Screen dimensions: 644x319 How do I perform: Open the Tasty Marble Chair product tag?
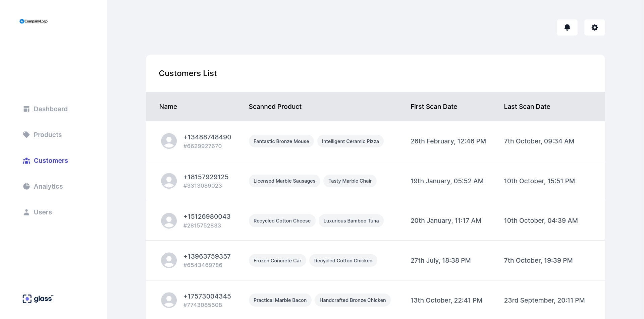tap(350, 181)
